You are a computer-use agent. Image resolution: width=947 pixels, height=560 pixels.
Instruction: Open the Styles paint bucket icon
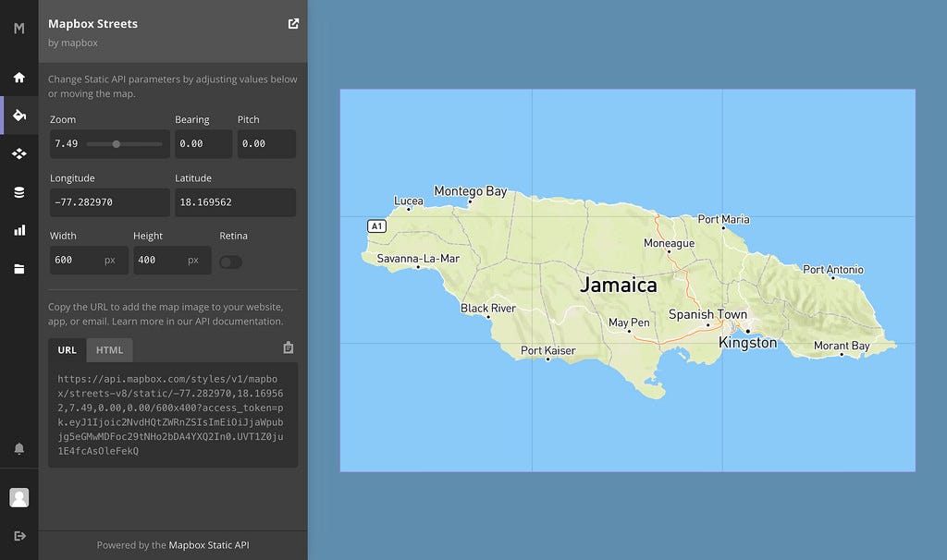(18, 116)
